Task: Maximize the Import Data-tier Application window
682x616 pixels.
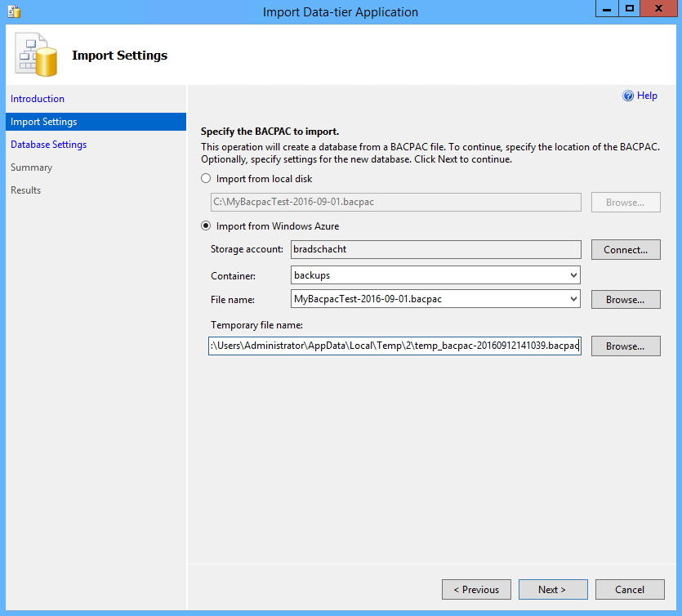Action: pyautogui.click(x=630, y=10)
